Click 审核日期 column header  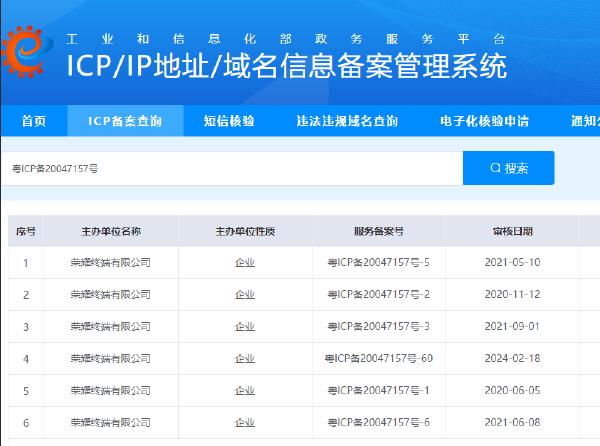(513, 231)
